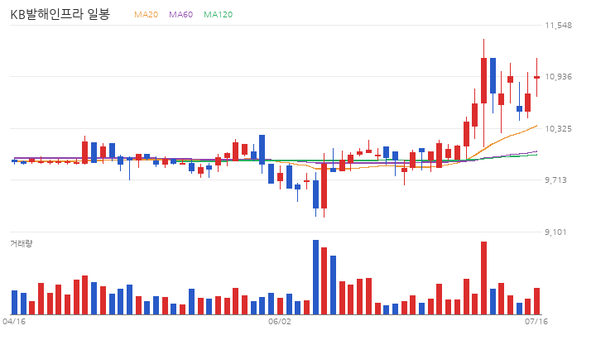Click the first blue volume bar at 04/16

(14, 303)
